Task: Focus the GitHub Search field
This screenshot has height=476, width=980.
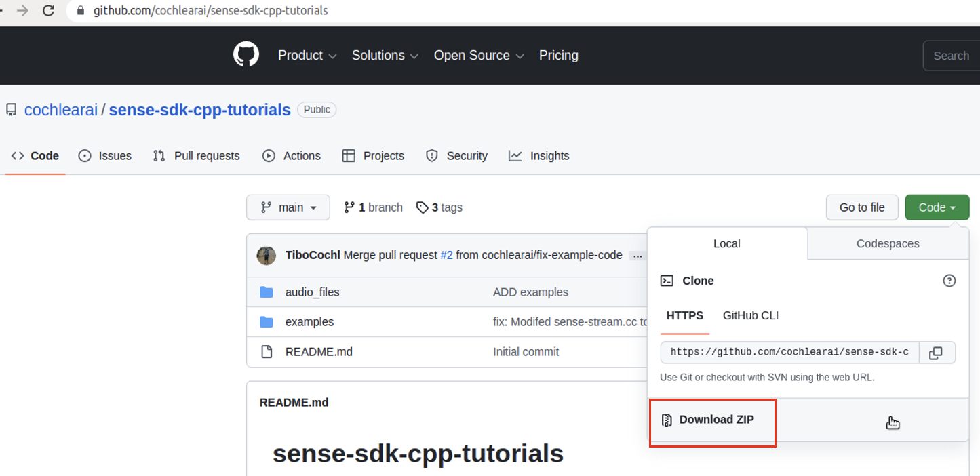Action: click(x=952, y=56)
